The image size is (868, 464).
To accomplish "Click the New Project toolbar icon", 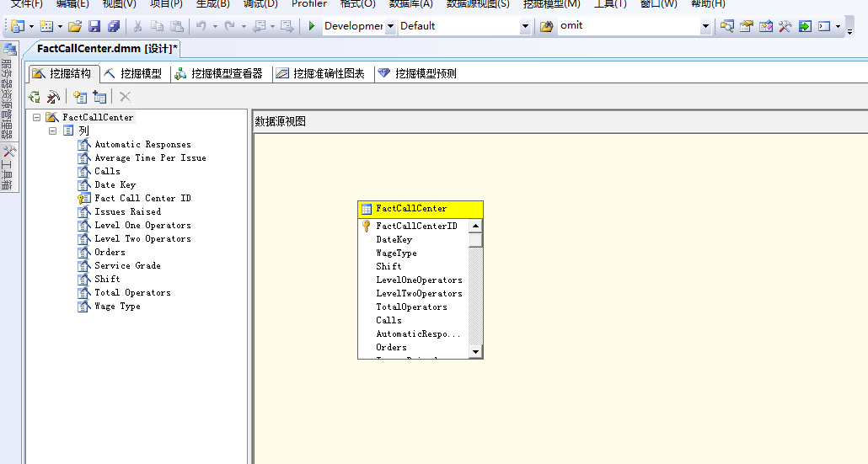I will tap(18, 26).
